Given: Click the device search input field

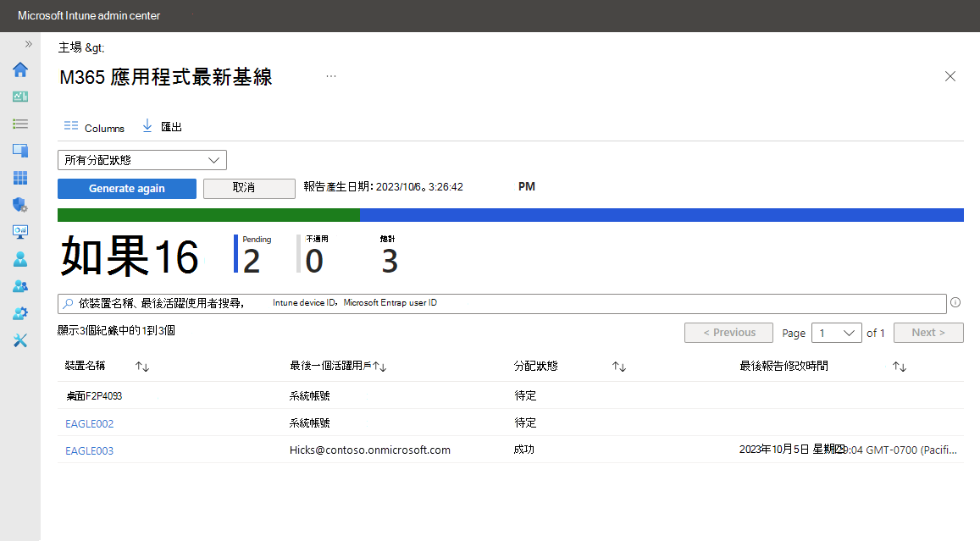Looking at the screenshot, I should 502,304.
